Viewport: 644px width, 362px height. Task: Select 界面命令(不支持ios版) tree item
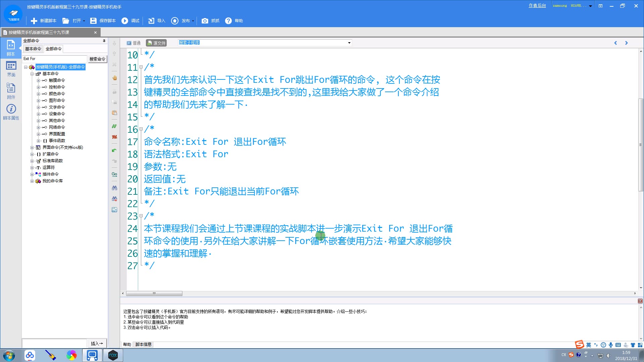[63, 147]
